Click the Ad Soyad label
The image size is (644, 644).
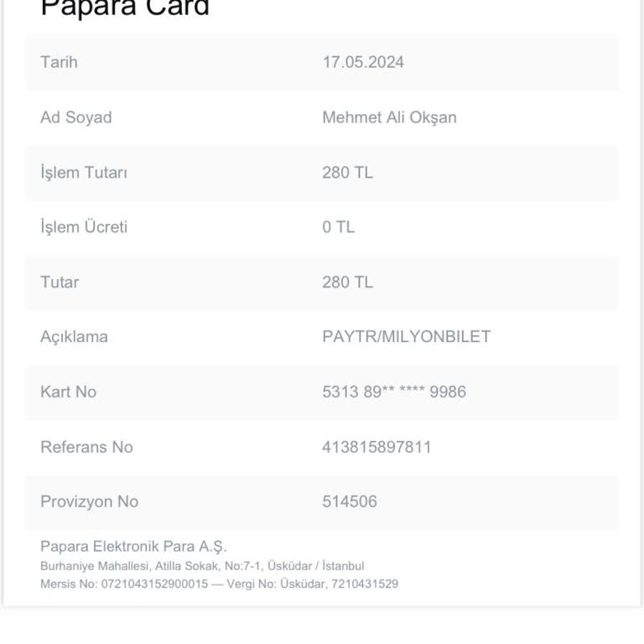tap(75, 117)
